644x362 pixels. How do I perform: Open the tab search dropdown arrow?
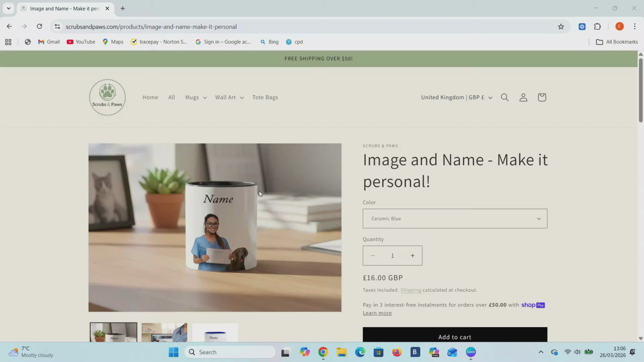[9, 9]
